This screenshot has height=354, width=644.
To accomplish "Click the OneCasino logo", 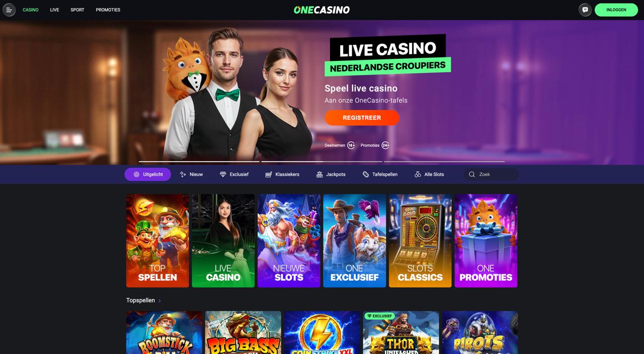I will (321, 10).
